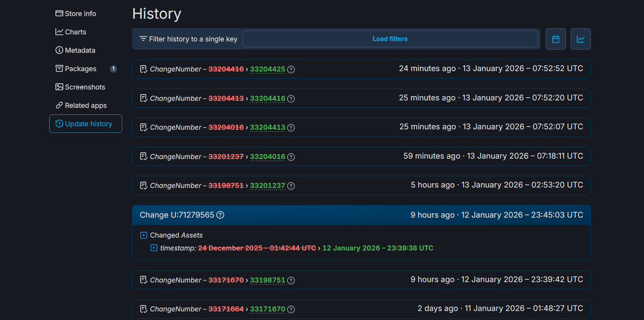Click the list icon before ChangeNumber 33204416
The image size is (644, 320).
(143, 98)
